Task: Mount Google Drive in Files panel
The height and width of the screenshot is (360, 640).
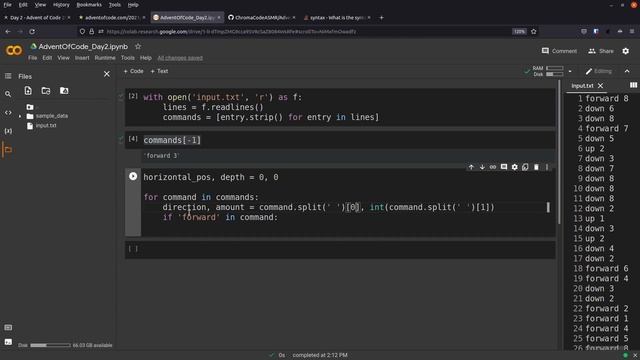Action: tap(64, 91)
